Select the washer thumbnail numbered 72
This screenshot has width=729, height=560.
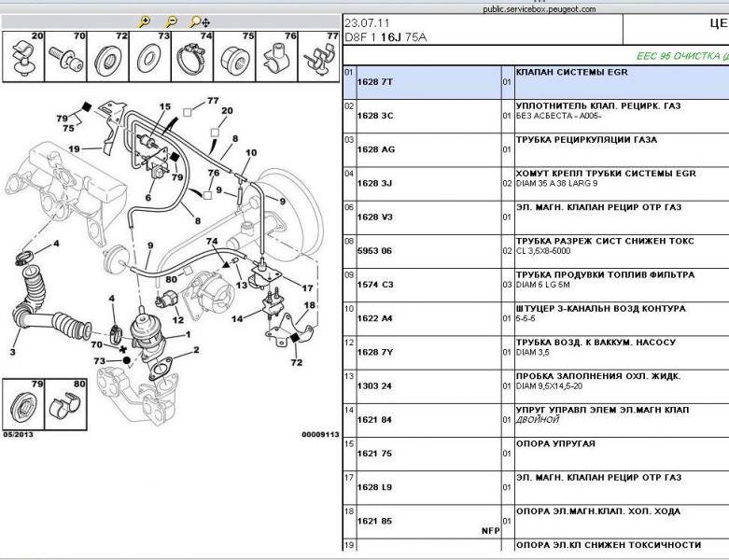click(x=107, y=58)
